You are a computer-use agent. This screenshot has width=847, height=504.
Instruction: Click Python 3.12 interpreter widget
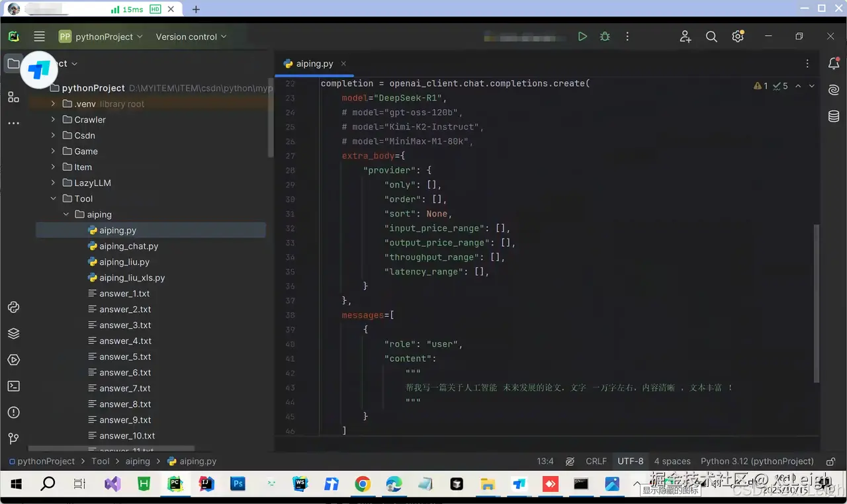click(x=757, y=461)
